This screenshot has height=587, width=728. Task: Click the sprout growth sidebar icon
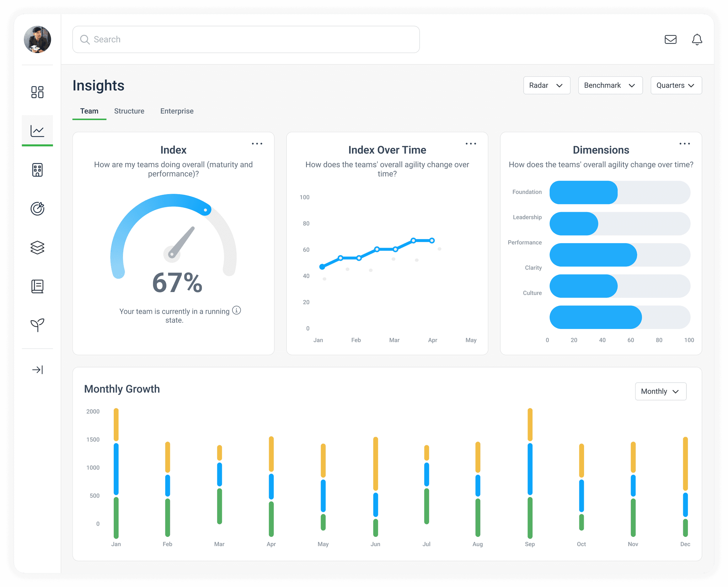click(x=37, y=325)
